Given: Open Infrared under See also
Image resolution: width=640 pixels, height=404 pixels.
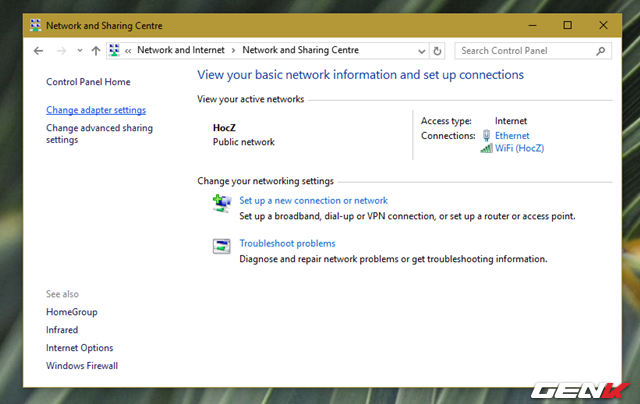Looking at the screenshot, I should 62,330.
